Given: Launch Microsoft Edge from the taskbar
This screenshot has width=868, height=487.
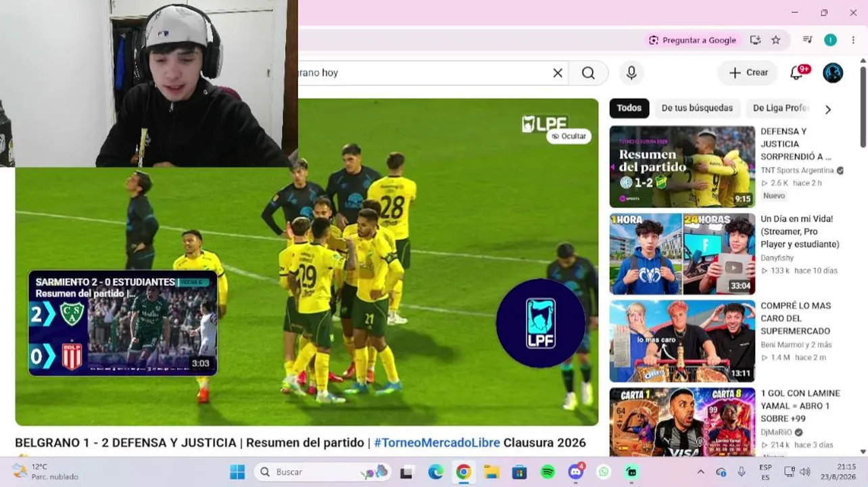Looking at the screenshot, I should click(x=435, y=472).
